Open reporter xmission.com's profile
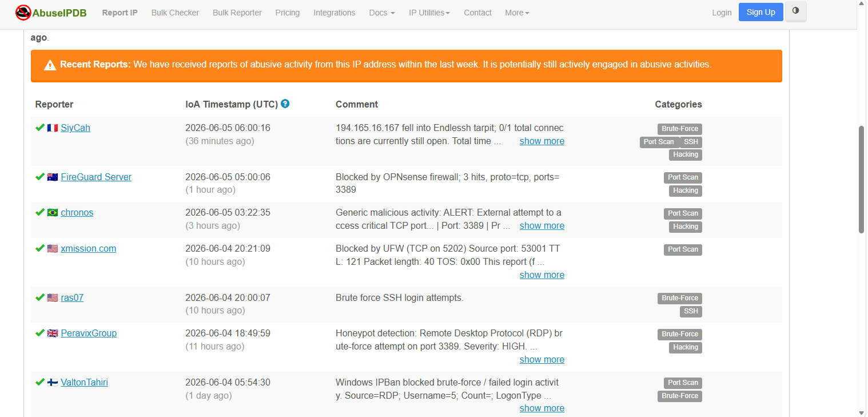This screenshot has height=417, width=868. coord(89,249)
